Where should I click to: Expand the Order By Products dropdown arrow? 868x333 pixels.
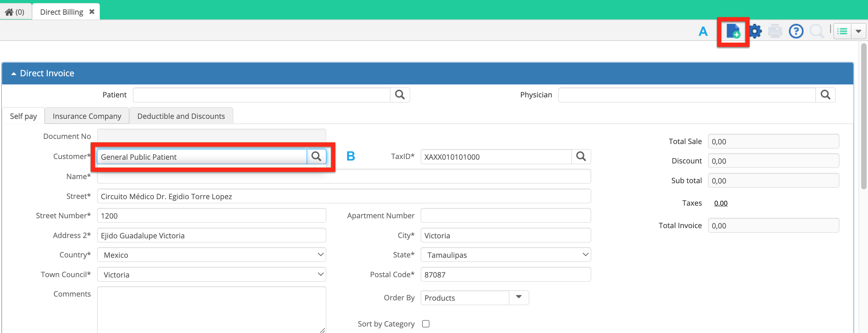519,298
